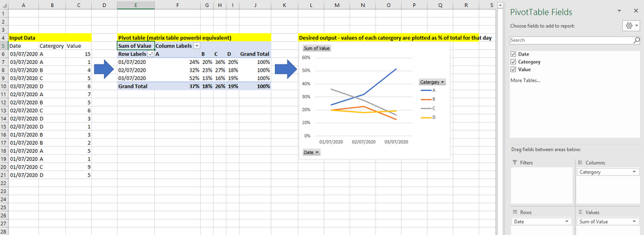Click the Filters area funnel icon
This screenshot has width=644, height=235.
coord(516,163)
